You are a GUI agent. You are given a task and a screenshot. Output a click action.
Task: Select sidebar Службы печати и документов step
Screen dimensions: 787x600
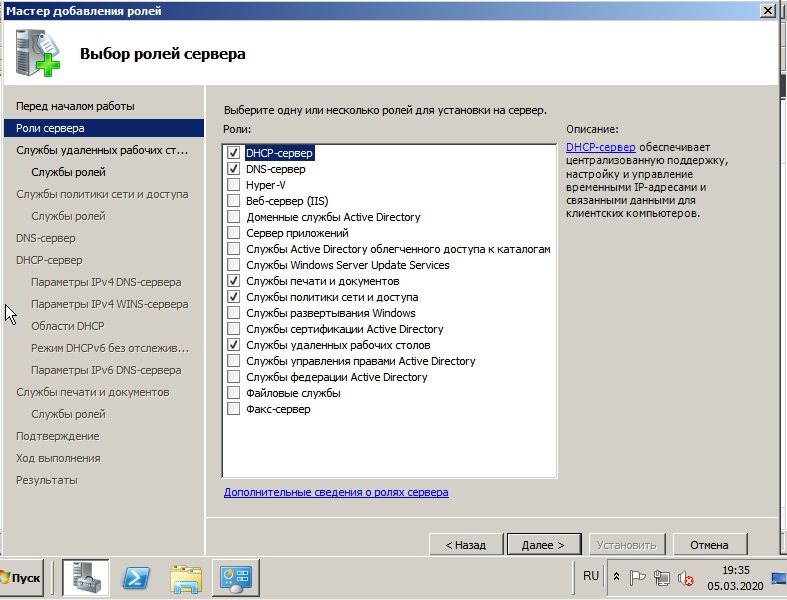click(93, 392)
